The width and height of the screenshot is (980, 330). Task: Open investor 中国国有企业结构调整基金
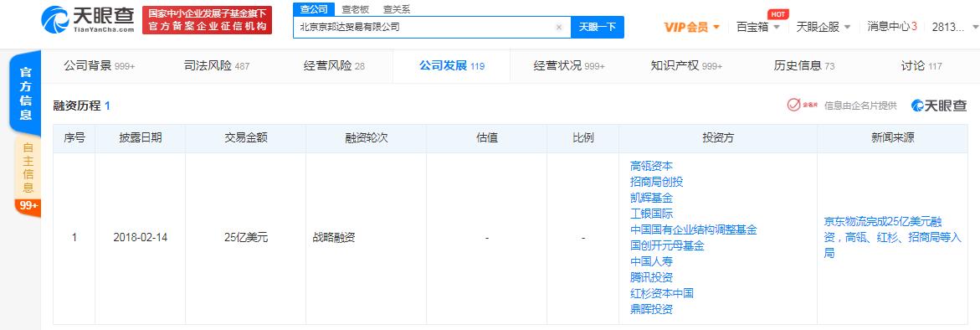point(694,229)
